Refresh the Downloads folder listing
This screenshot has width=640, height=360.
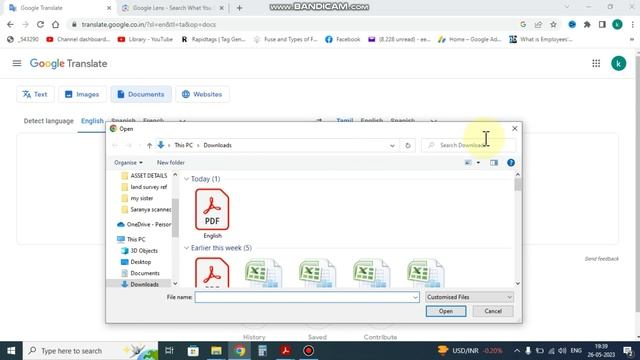tap(408, 145)
